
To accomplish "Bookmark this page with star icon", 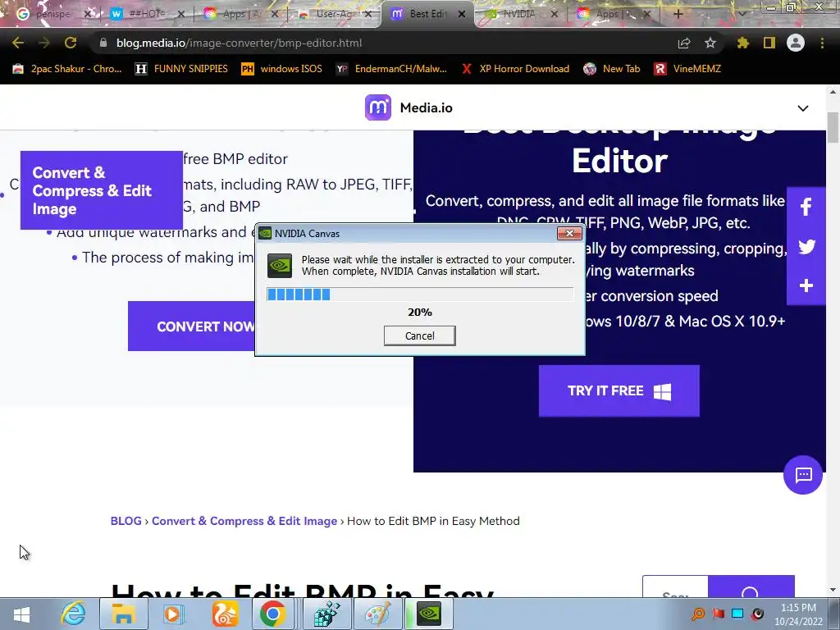I will point(710,43).
